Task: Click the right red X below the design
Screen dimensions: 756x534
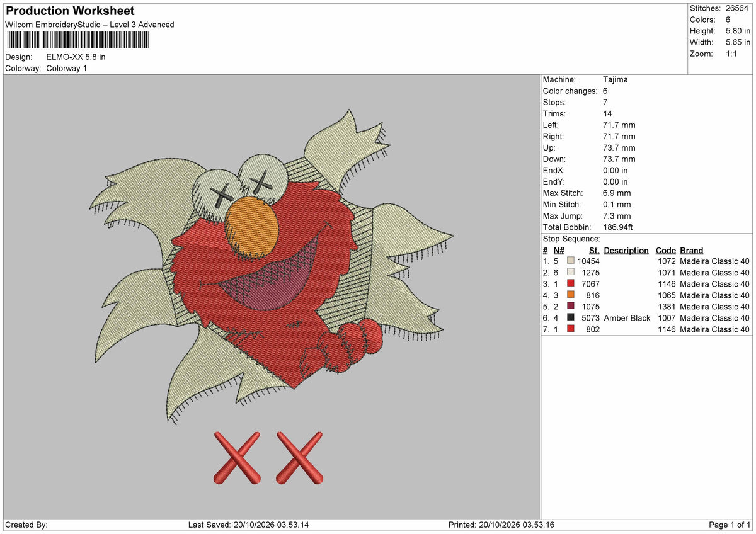Action: 300,458
